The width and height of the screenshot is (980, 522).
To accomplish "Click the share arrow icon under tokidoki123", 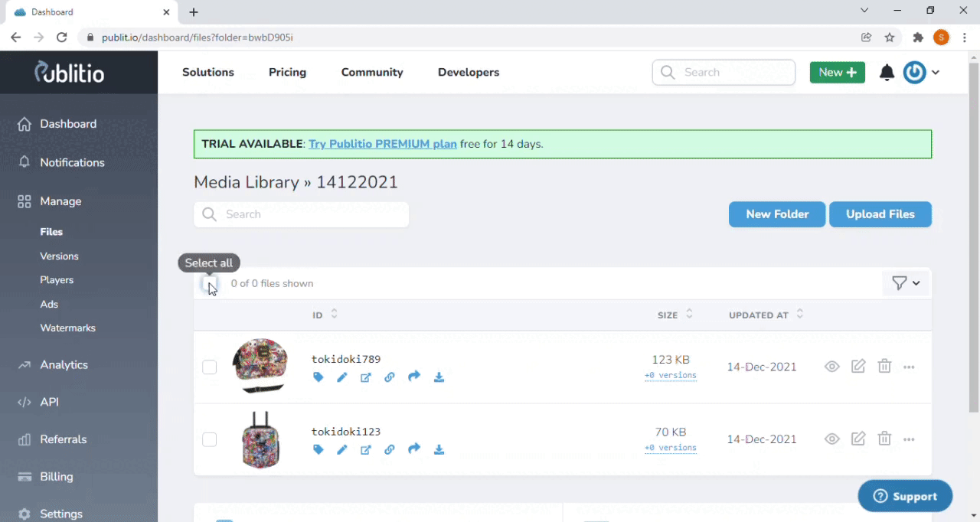I will pos(414,449).
